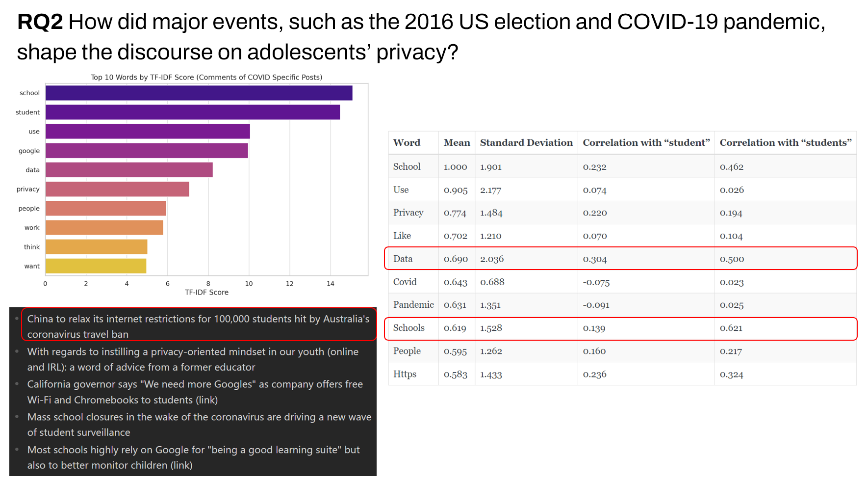Select the "Word" table header

(407, 143)
